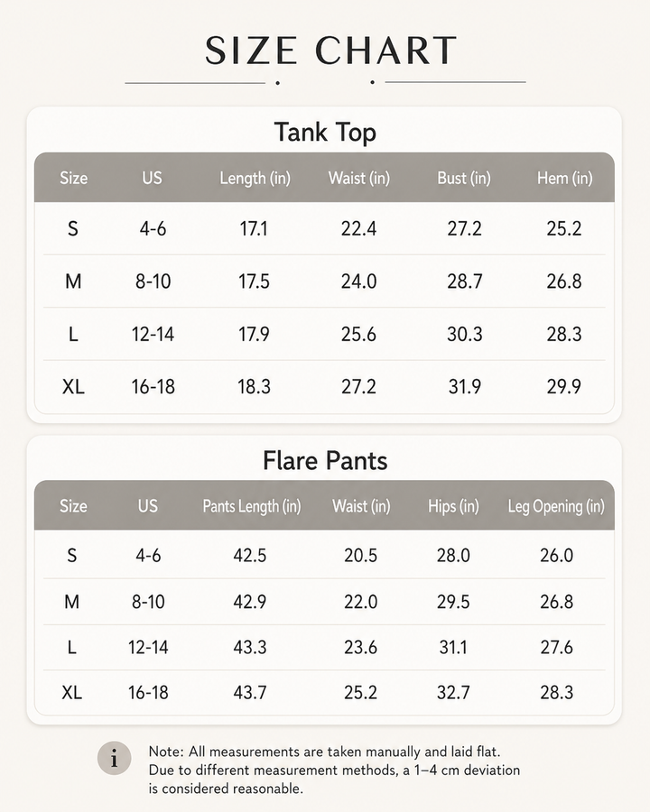Select the 42.5 pants length value
This screenshot has width=650, height=812.
click(x=250, y=555)
